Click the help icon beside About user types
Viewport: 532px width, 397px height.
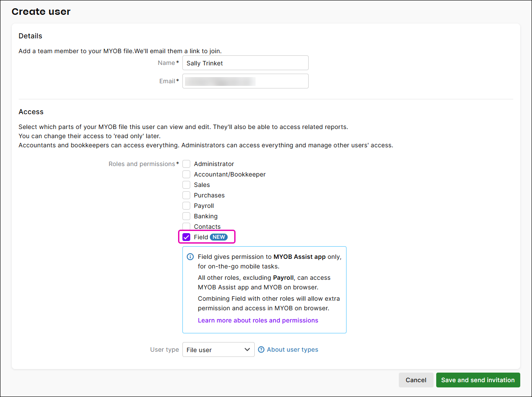[261, 349]
